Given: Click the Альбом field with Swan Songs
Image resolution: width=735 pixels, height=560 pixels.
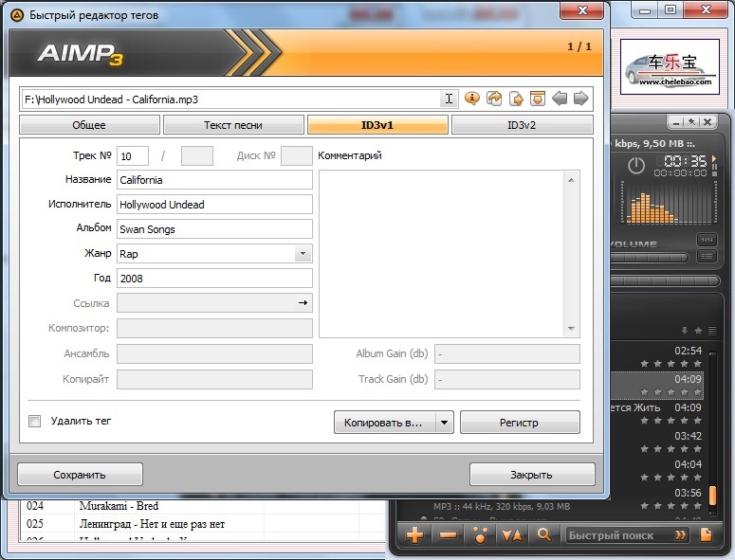Looking at the screenshot, I should tap(214, 229).
